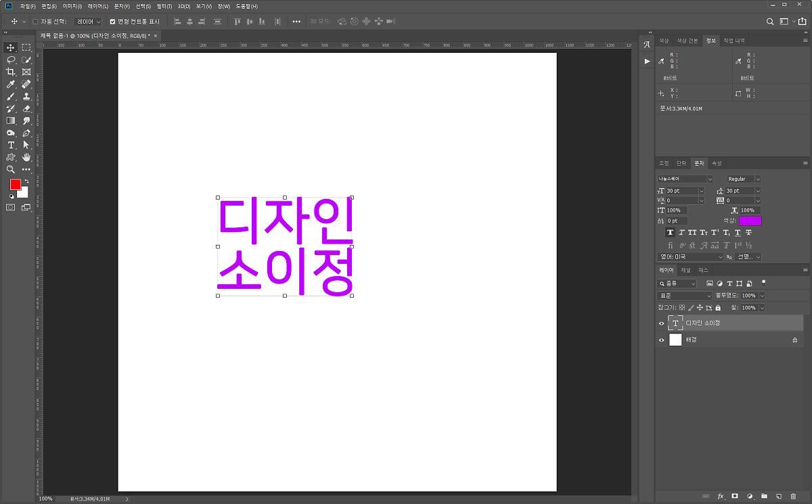
Task: Click the font size 30 pt field
Action: coord(681,191)
